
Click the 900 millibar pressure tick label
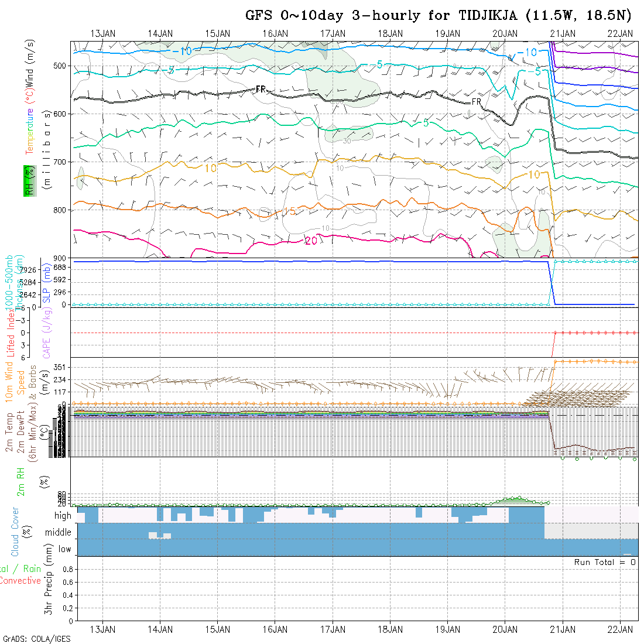pyautogui.click(x=60, y=258)
